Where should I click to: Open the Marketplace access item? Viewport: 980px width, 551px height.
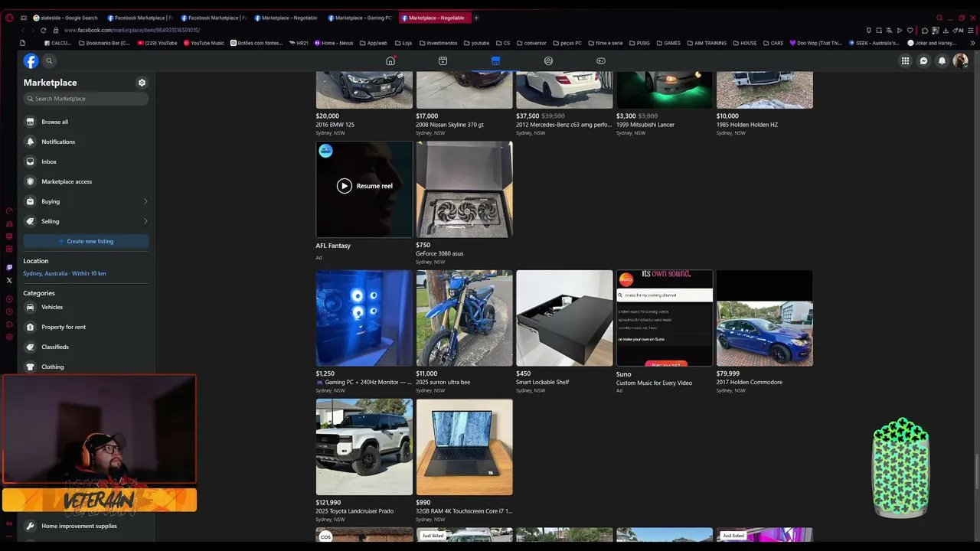tap(86, 181)
